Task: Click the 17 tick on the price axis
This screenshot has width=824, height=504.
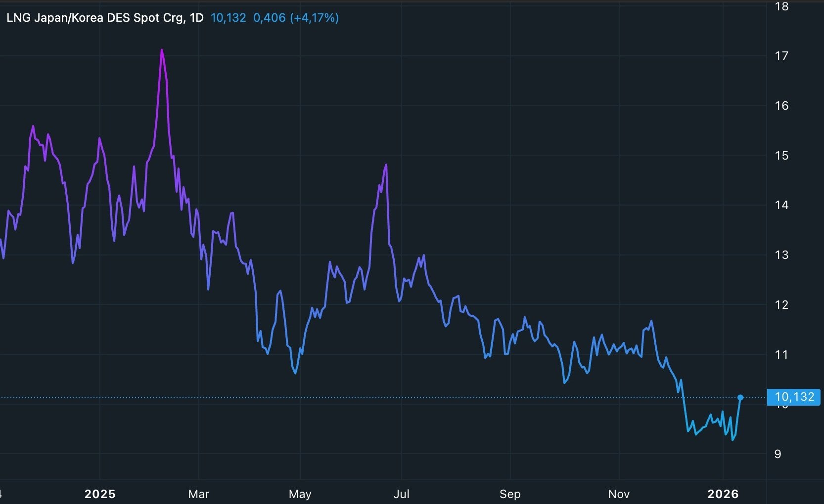Action: 781,56
